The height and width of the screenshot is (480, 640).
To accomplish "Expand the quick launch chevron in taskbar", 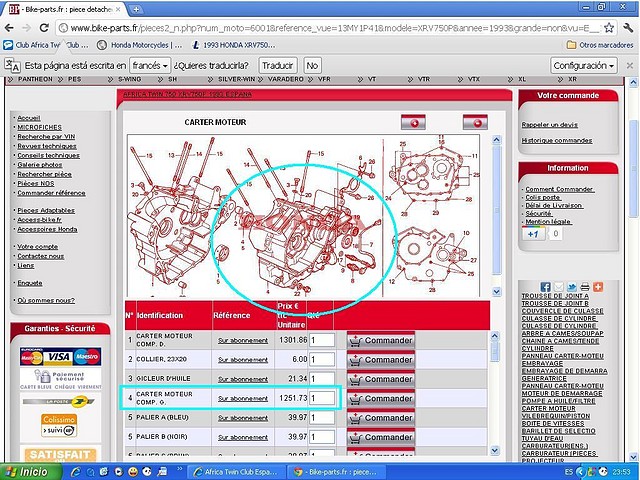I will tap(179, 471).
